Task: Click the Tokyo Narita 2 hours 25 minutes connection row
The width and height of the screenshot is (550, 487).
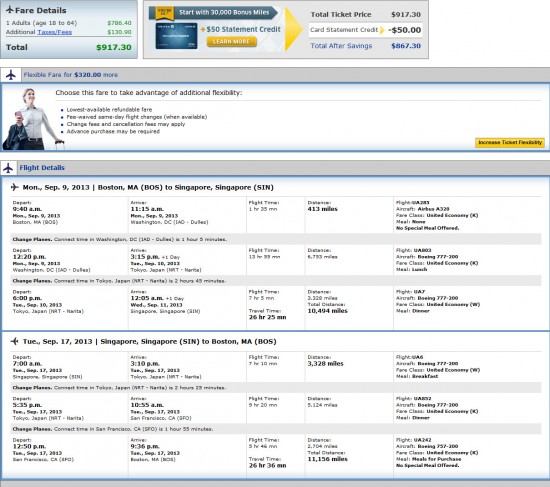Action: (276, 388)
